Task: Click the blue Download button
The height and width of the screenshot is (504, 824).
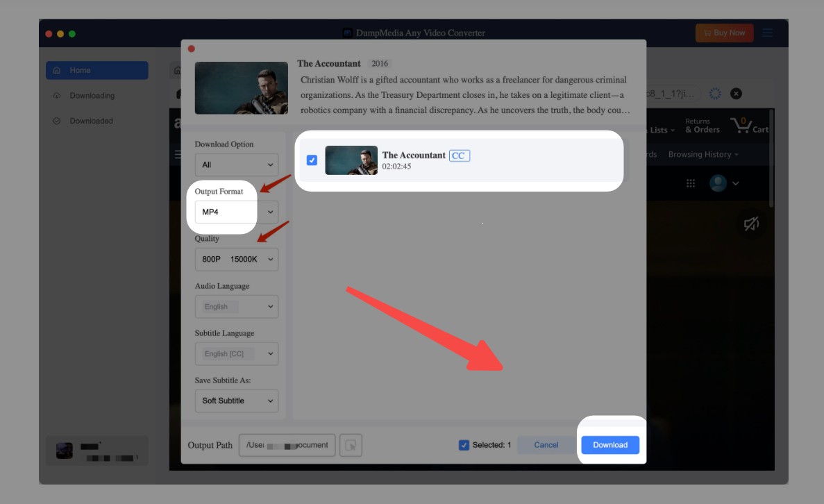Action: (610, 444)
